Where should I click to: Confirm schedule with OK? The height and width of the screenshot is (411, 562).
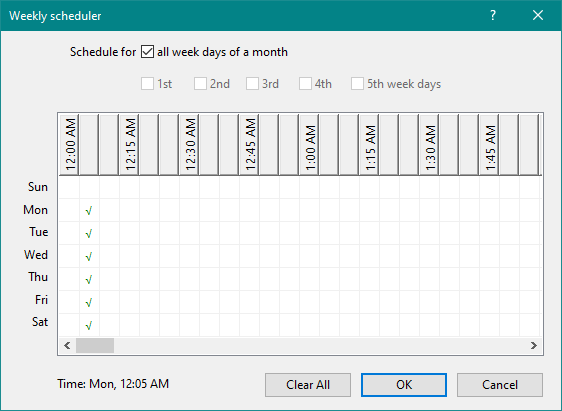tap(404, 385)
